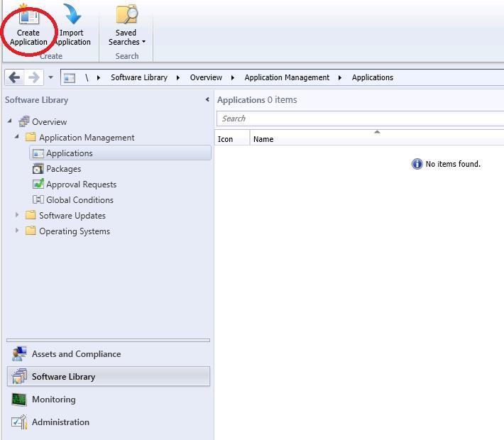Open the Global Conditions node
The width and height of the screenshot is (504, 440).
pos(80,200)
